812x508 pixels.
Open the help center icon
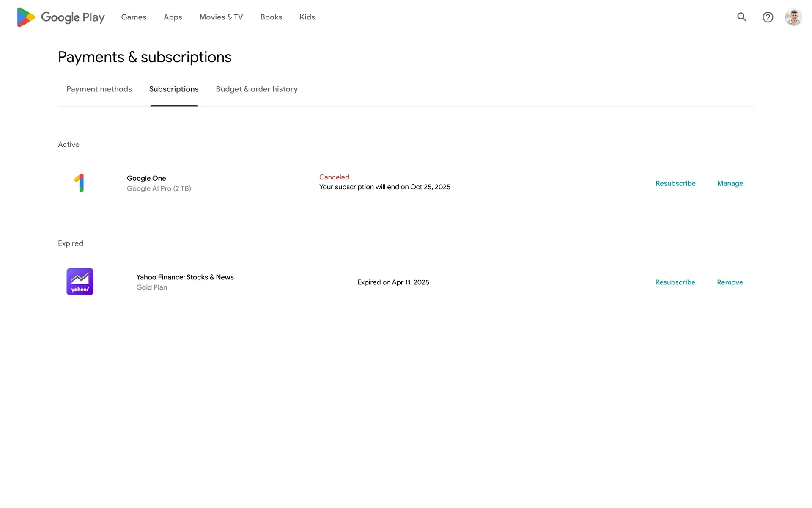click(768, 17)
